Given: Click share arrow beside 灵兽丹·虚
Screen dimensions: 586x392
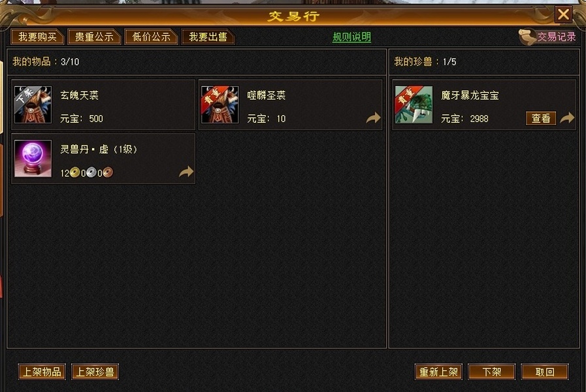Looking at the screenshot, I should (186, 172).
